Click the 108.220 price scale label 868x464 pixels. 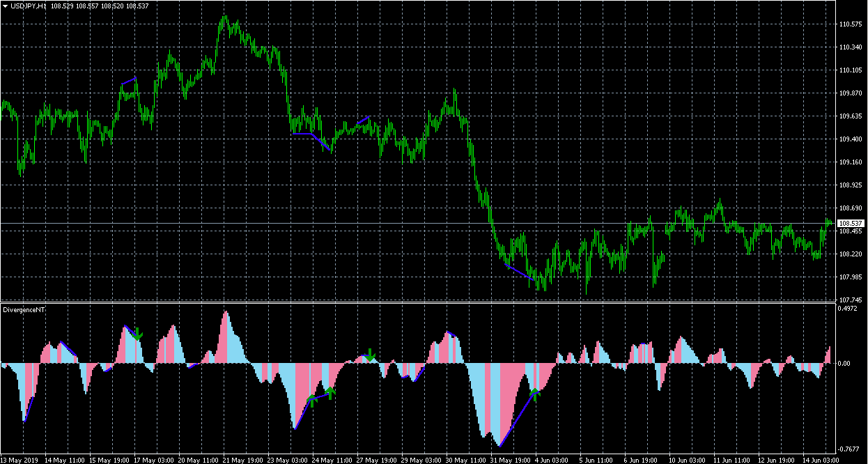[x=851, y=254]
